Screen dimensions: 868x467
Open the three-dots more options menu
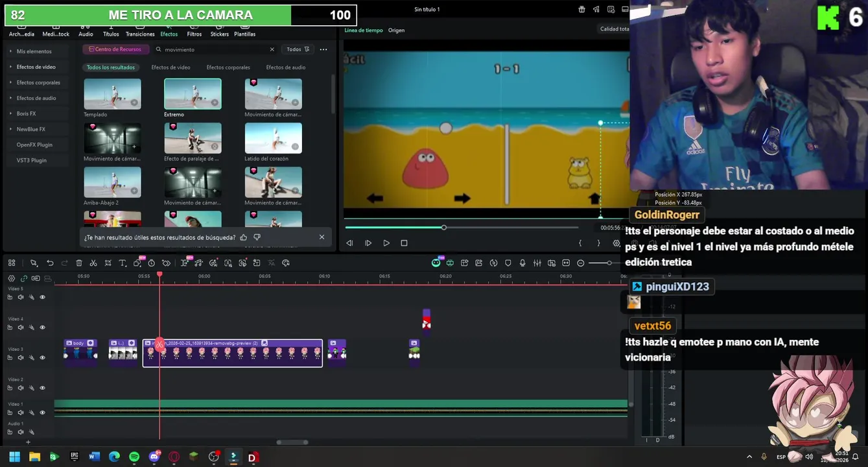323,49
